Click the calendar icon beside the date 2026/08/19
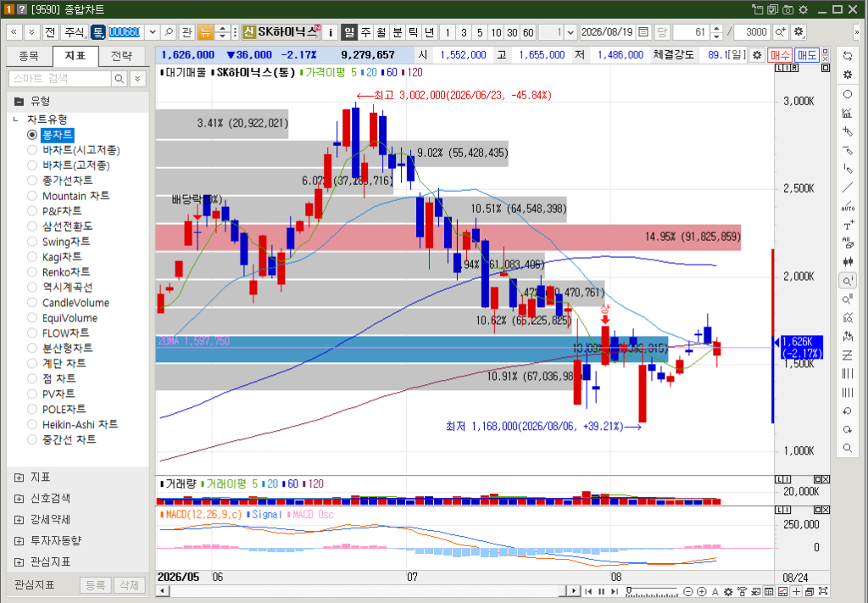Screen dimensions: 868x603 click(643, 32)
